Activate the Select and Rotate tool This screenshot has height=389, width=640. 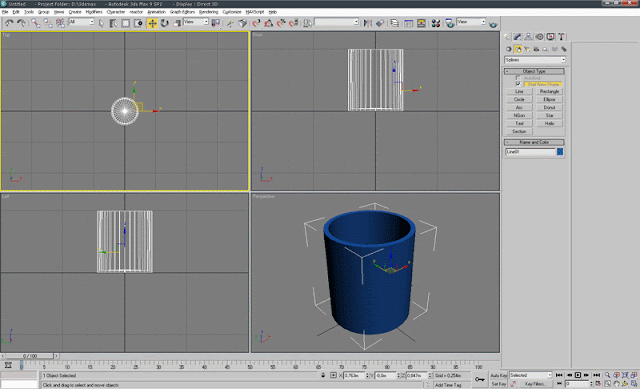[x=164, y=23]
